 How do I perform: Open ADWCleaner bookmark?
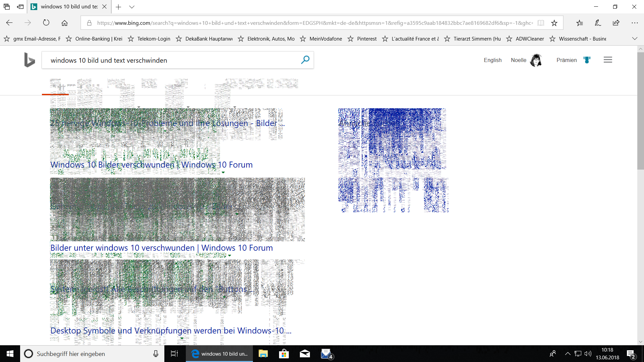[525, 39]
